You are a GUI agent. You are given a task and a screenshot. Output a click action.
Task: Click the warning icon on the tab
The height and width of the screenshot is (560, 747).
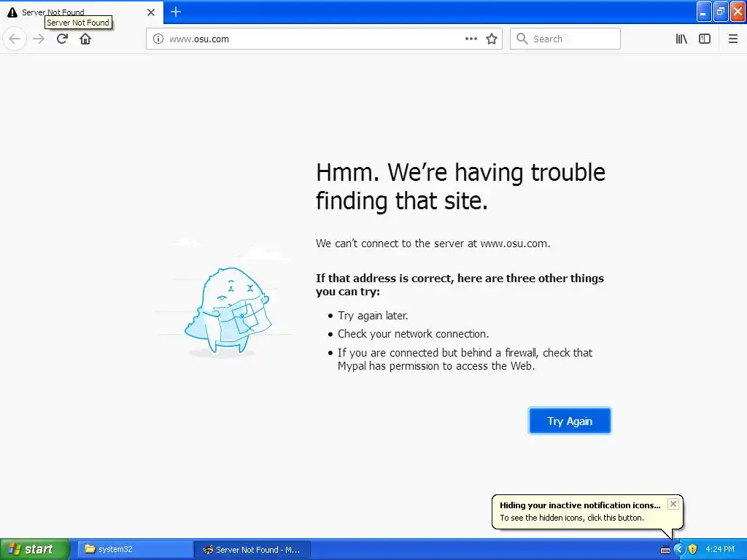[x=12, y=12]
